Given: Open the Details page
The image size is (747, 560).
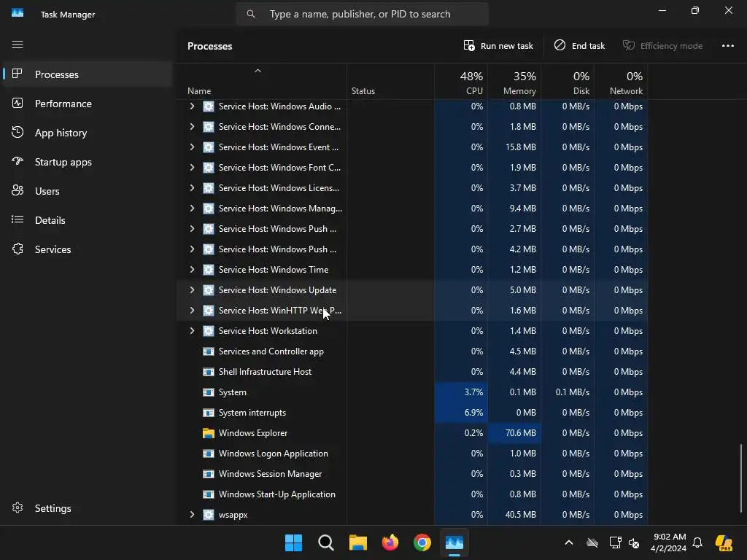Looking at the screenshot, I should pos(88,220).
